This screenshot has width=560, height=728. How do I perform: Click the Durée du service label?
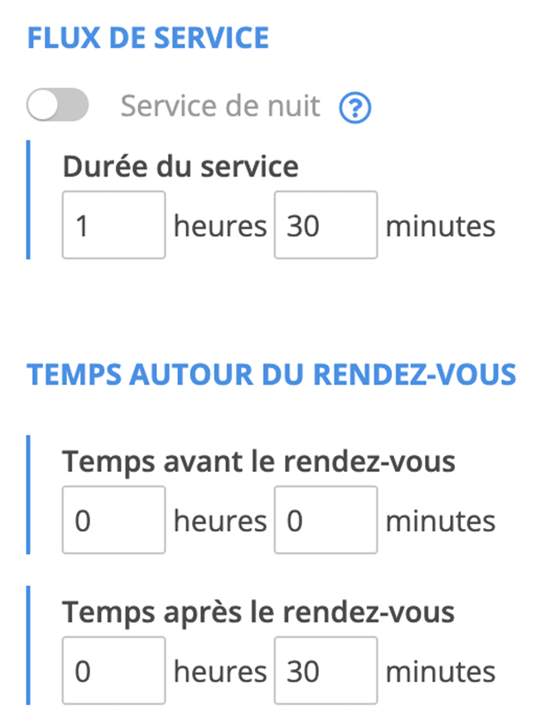(x=181, y=166)
